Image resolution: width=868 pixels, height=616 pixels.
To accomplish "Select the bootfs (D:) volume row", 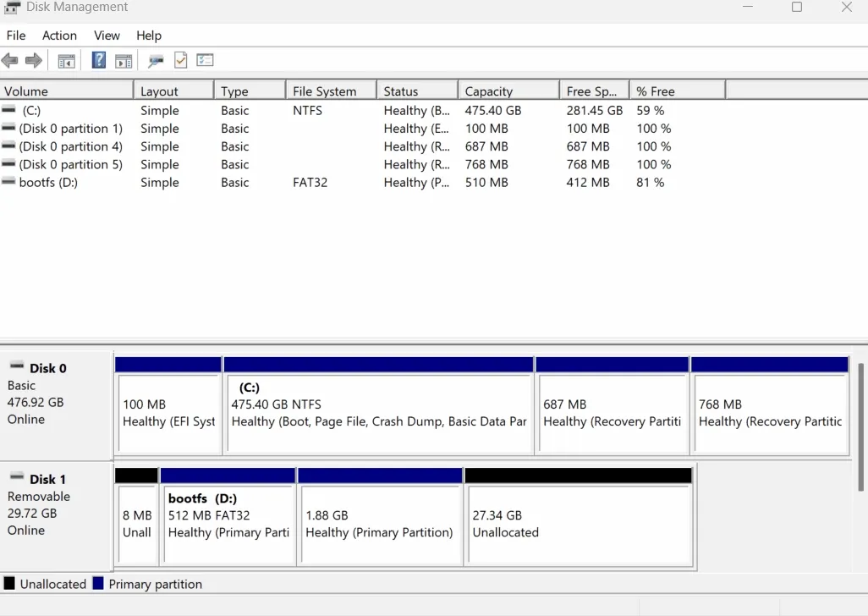I will (363, 182).
